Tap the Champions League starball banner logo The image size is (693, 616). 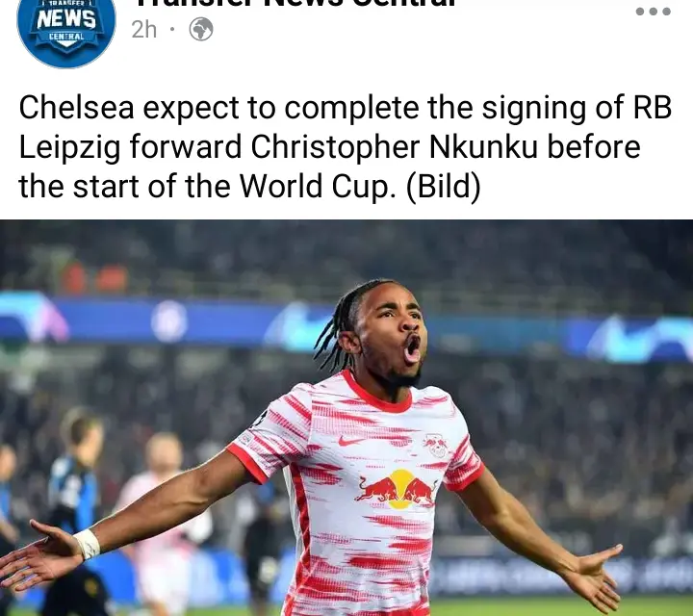(x=169, y=321)
